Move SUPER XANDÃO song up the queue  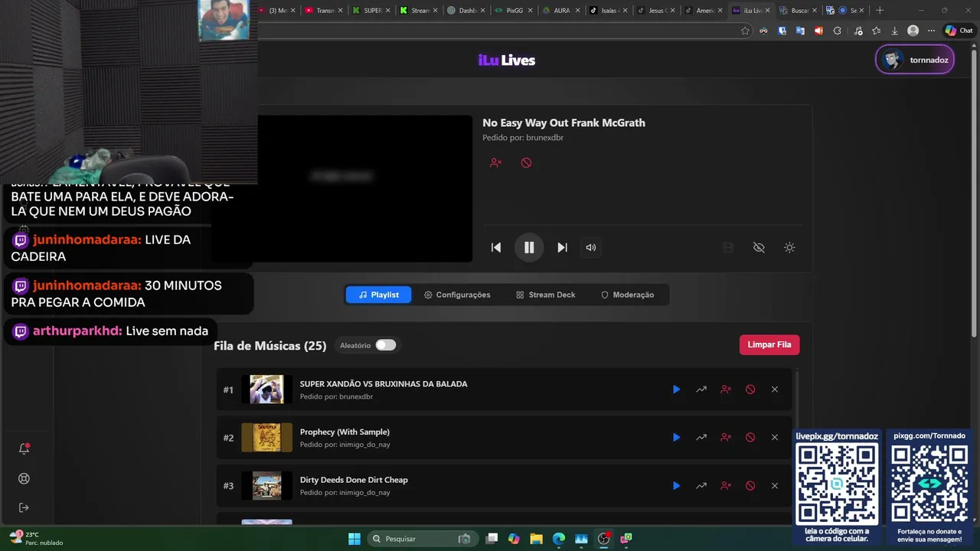[701, 390]
